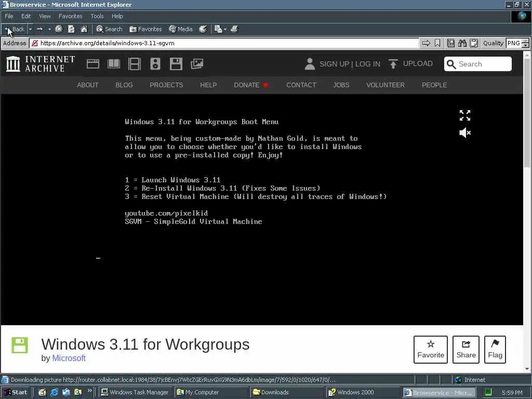Open the JOBS nav link
Viewport: 532px width, 399px height.
(341, 85)
